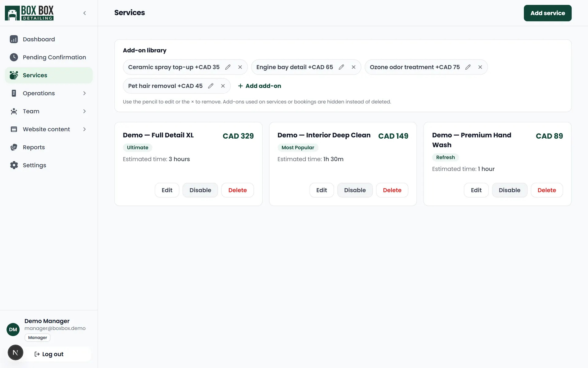This screenshot has width=588, height=368.
Task: Open the Operations menu item
Action: point(49,93)
